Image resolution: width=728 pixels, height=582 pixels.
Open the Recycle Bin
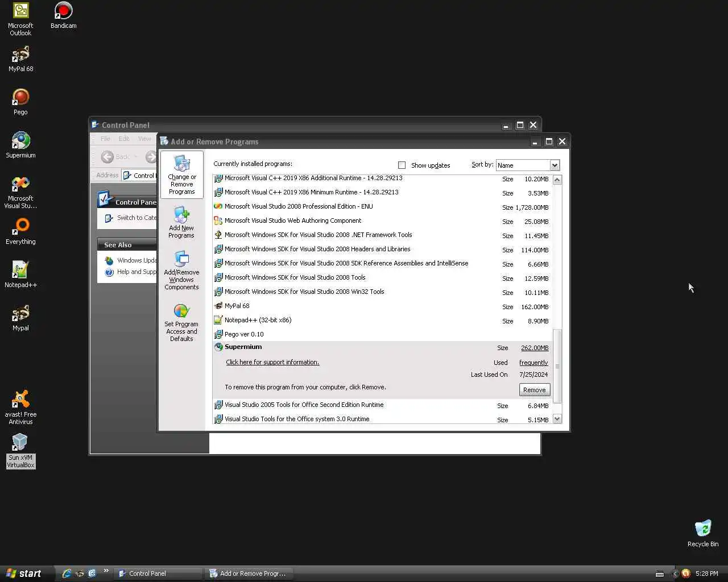[703, 533]
